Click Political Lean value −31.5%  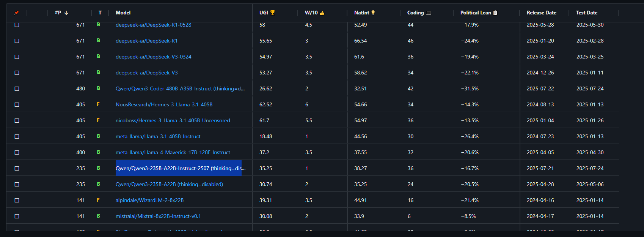click(470, 88)
